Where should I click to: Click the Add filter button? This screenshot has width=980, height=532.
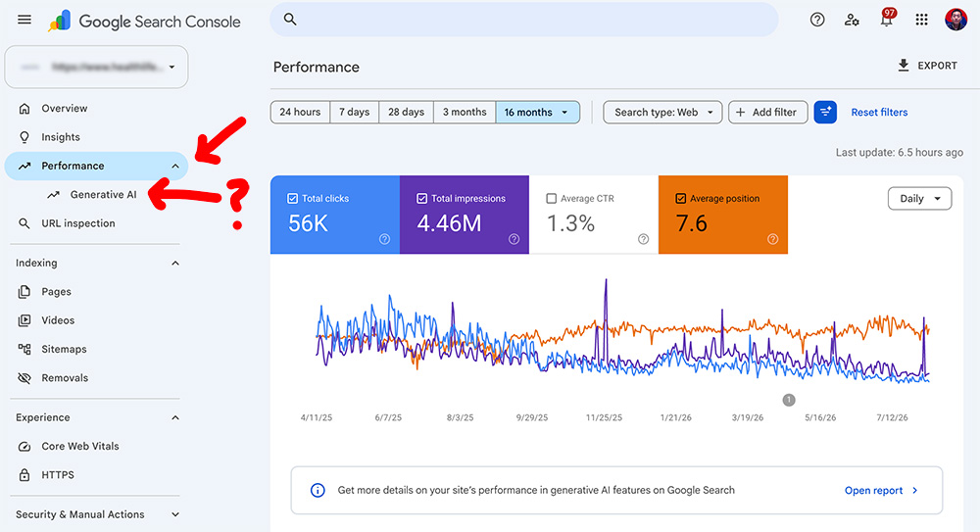(767, 112)
